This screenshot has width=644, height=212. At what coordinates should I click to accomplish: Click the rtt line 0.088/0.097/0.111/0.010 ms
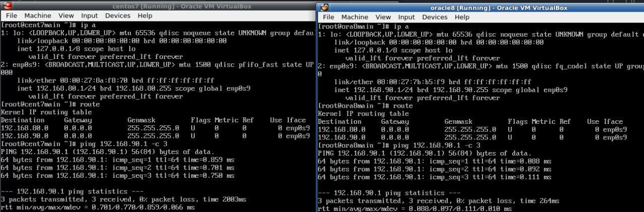(415, 209)
